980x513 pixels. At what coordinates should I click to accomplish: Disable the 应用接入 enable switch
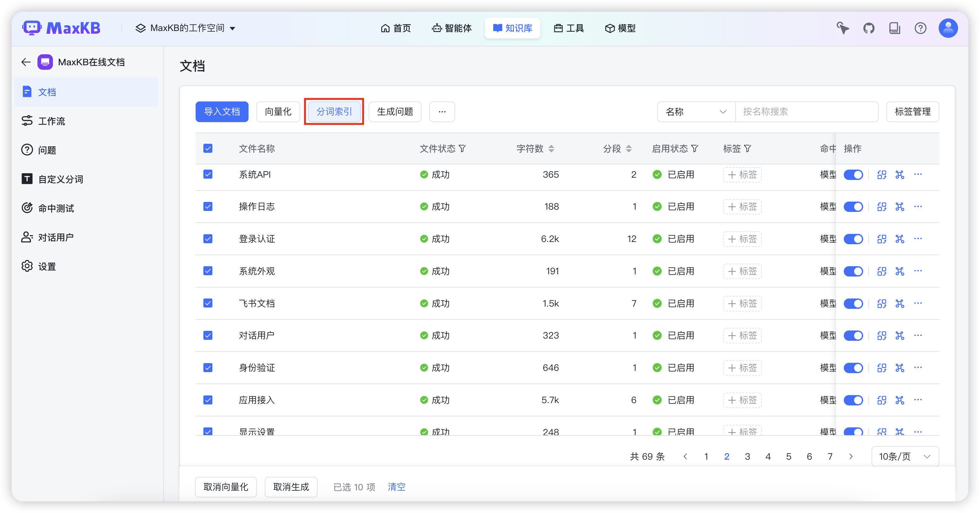pyautogui.click(x=853, y=400)
